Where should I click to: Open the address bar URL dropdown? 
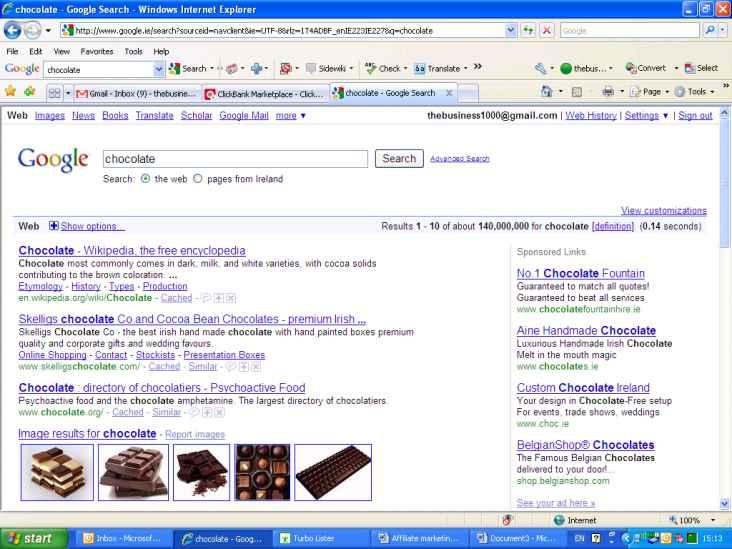click(512, 31)
